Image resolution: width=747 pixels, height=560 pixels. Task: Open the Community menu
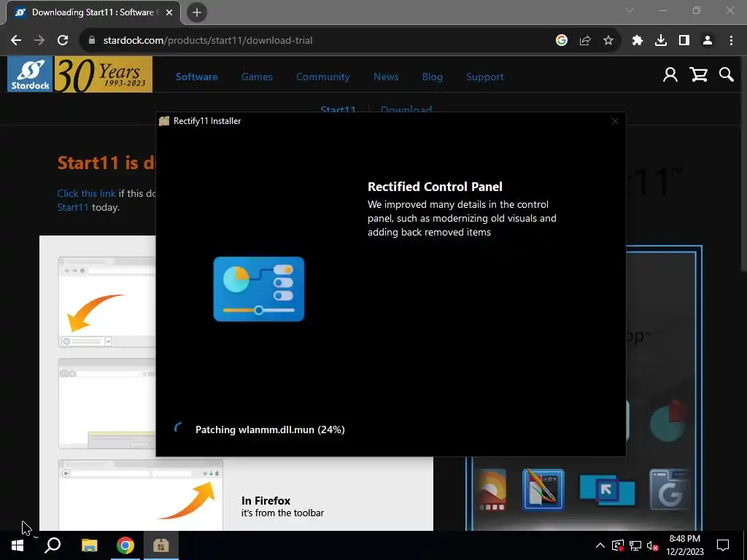click(x=323, y=77)
